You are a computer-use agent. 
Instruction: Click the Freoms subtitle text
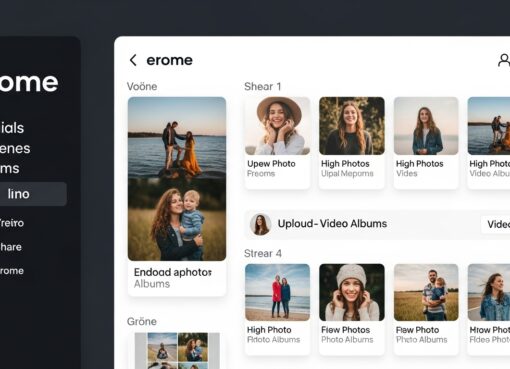coord(261,174)
